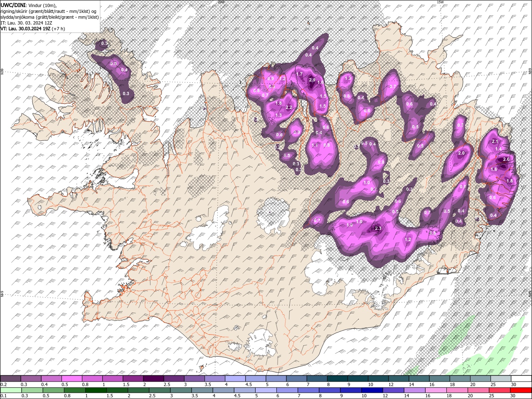Click the '2.2' snowfall value in the north
Viewport: 532px width, 399px height.
pyautogui.click(x=289, y=108)
